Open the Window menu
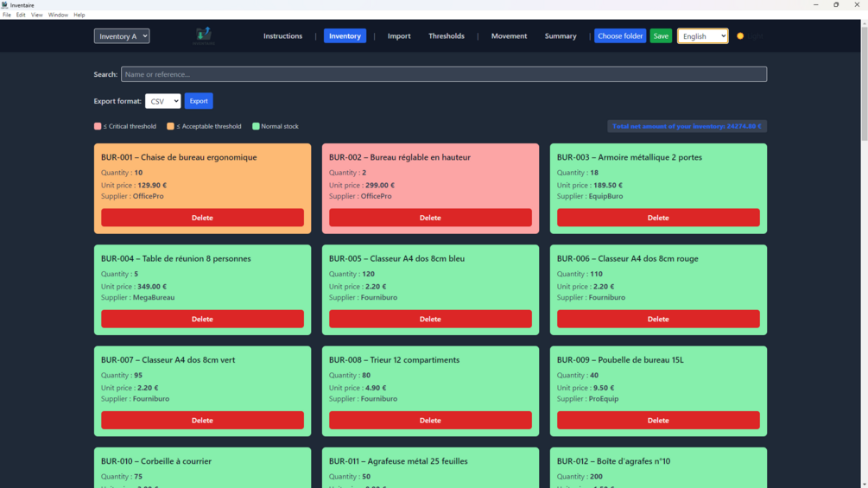 (x=58, y=15)
